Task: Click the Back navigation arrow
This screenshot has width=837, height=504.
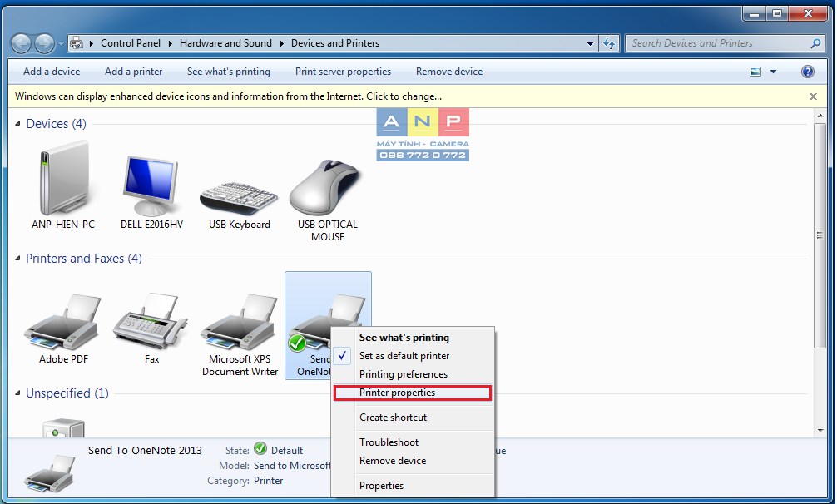Action: 22,43
